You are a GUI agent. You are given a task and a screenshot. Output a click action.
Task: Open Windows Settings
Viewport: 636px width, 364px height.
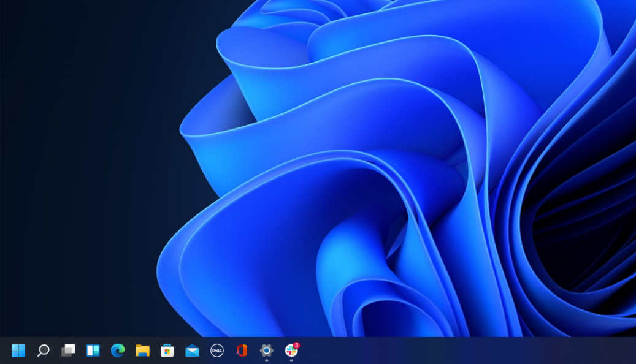(266, 351)
